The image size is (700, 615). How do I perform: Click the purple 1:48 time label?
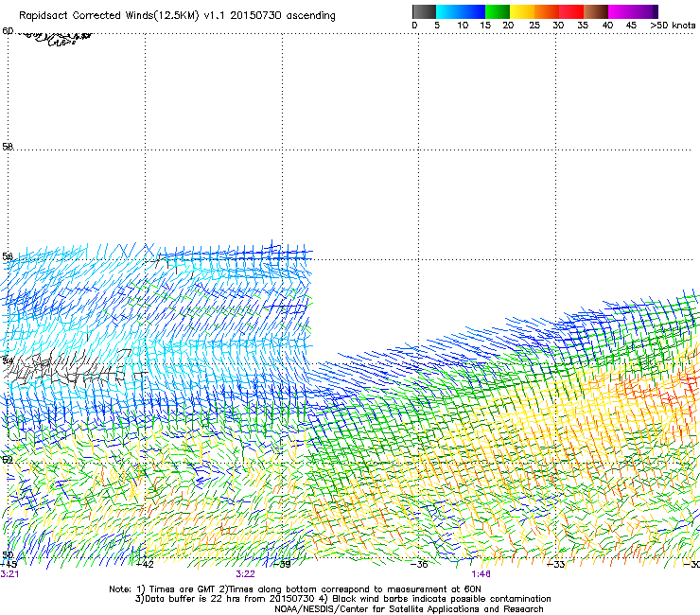pos(481,574)
